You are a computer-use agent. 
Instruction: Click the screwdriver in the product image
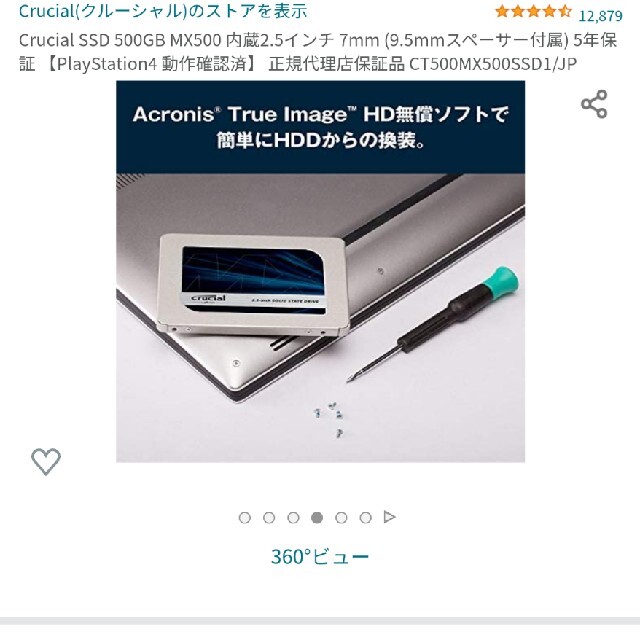pos(433,324)
